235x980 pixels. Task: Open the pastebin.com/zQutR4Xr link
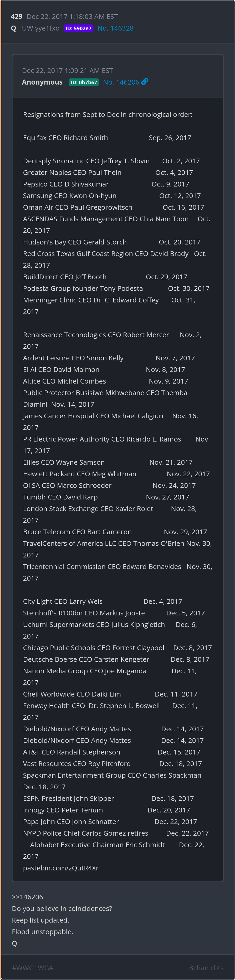click(x=61, y=868)
